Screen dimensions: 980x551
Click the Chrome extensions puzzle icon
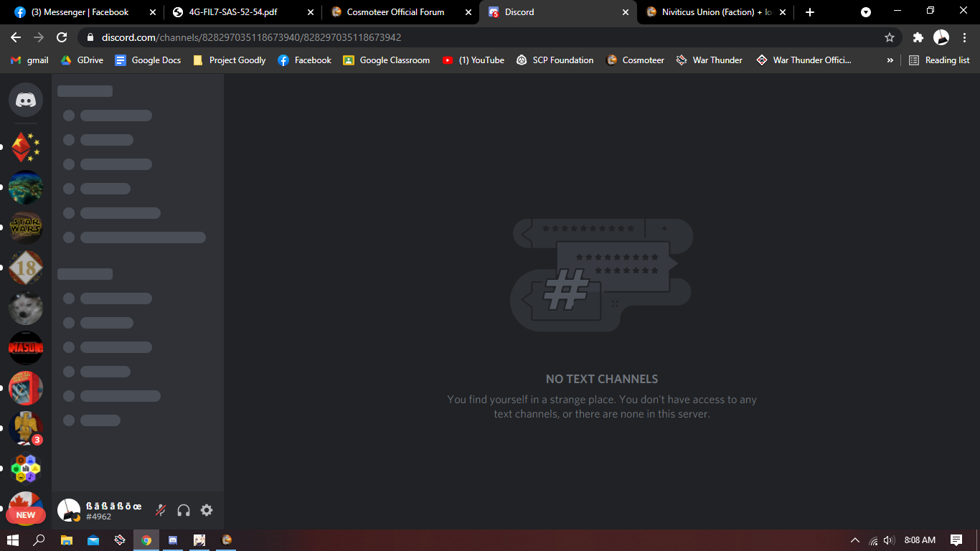pos(918,37)
